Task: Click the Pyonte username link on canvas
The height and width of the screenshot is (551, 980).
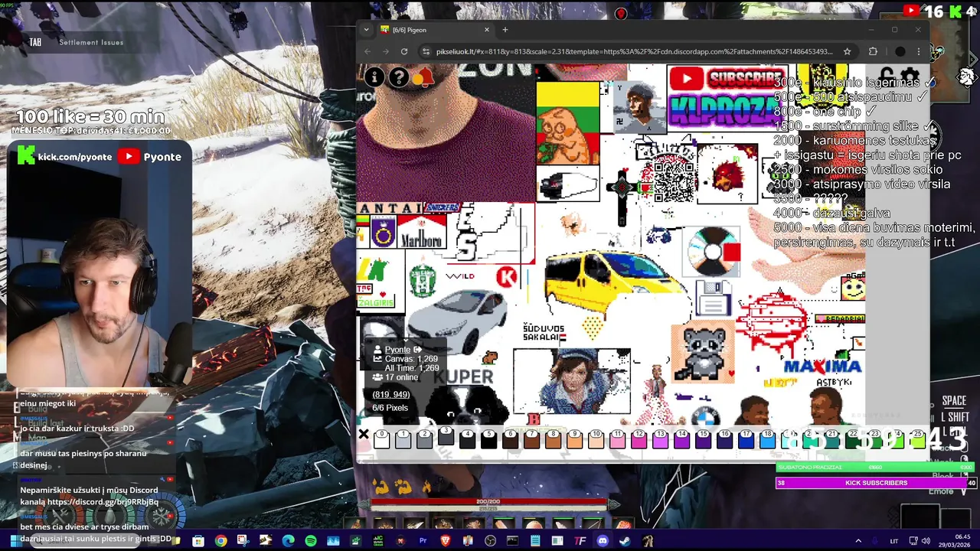Action: (x=397, y=350)
